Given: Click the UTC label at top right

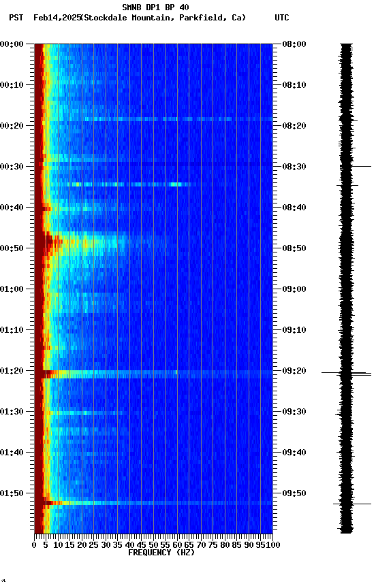Looking at the screenshot, I should [x=282, y=18].
